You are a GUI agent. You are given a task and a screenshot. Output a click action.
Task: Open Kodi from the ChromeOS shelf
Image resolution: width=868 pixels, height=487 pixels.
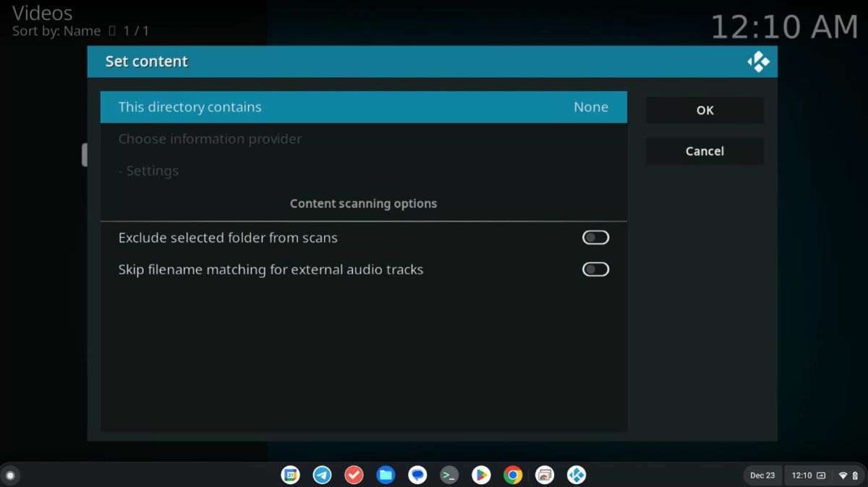576,475
